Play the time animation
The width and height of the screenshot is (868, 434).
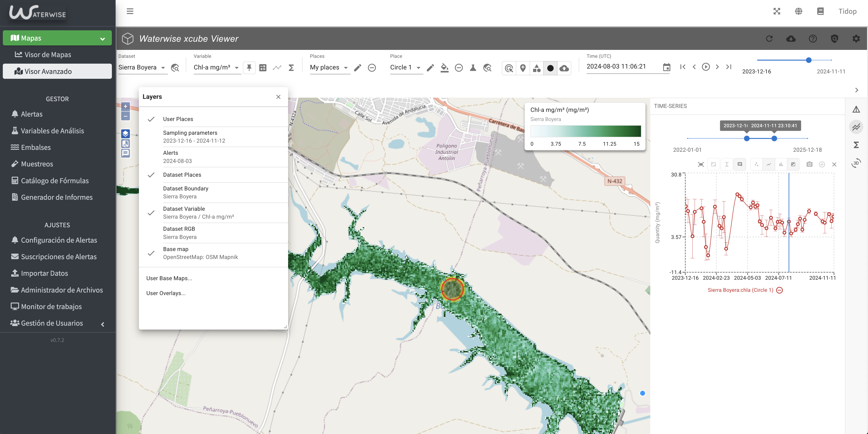(706, 67)
